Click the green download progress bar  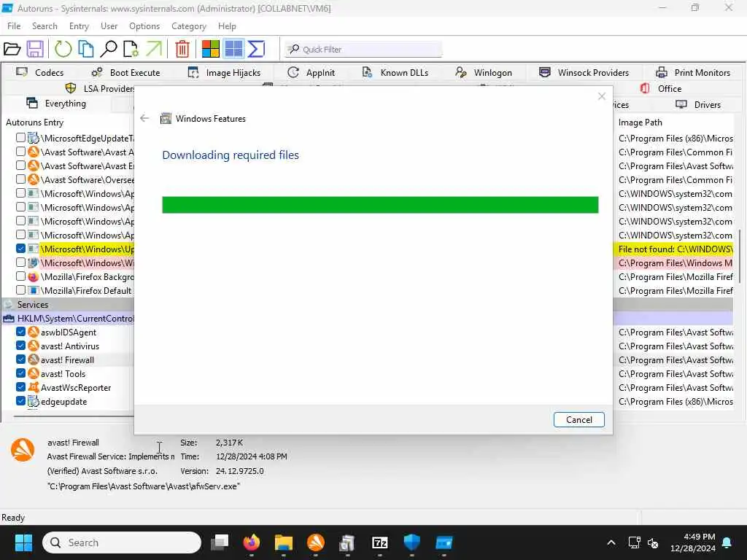tap(380, 205)
